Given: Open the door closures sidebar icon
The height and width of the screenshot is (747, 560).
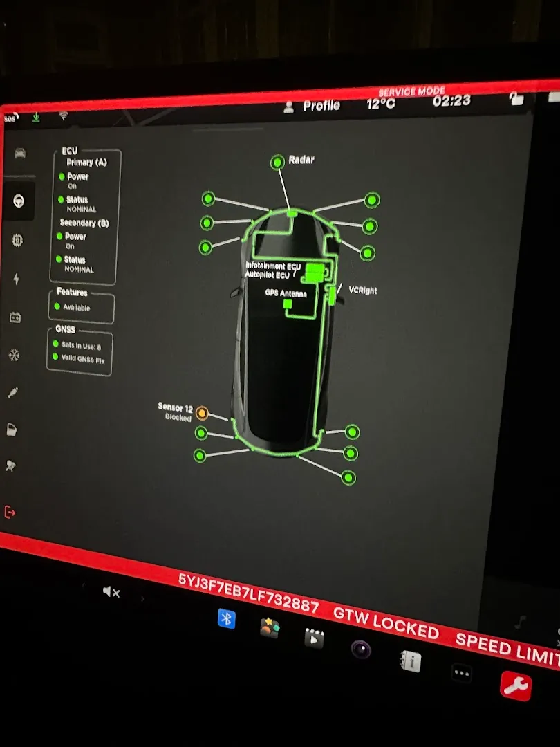Looking at the screenshot, I should coord(12,430).
